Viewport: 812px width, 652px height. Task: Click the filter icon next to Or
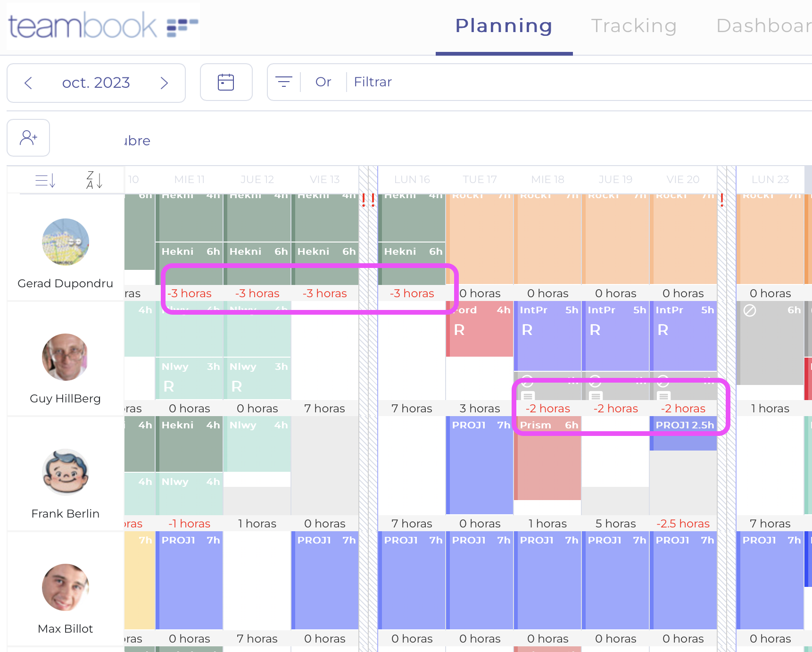click(x=284, y=82)
